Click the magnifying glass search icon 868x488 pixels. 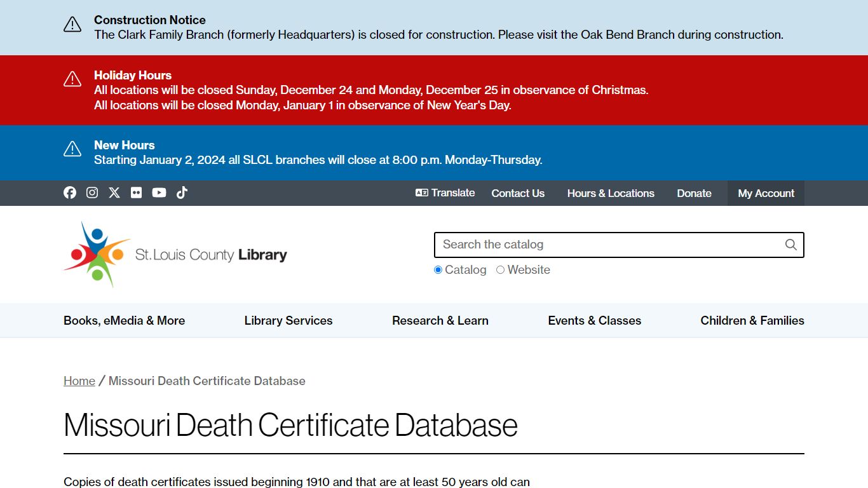click(x=791, y=245)
